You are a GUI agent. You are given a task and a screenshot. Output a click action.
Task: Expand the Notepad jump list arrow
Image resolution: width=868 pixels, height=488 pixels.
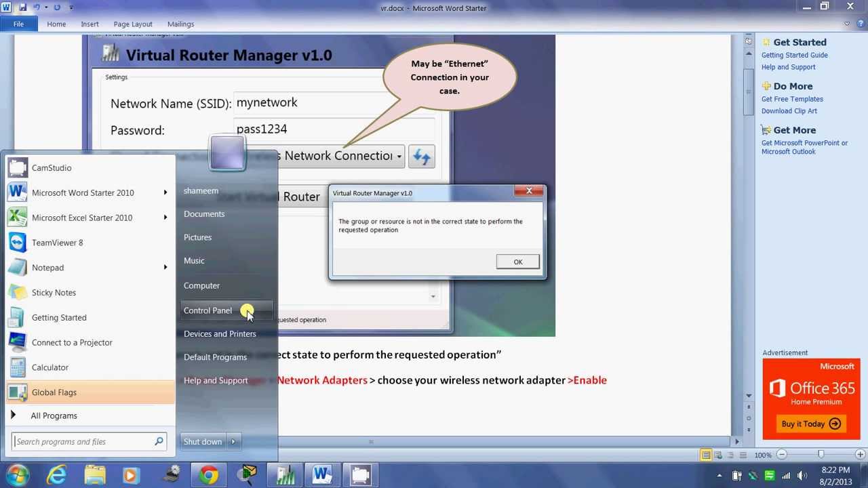[x=165, y=268]
